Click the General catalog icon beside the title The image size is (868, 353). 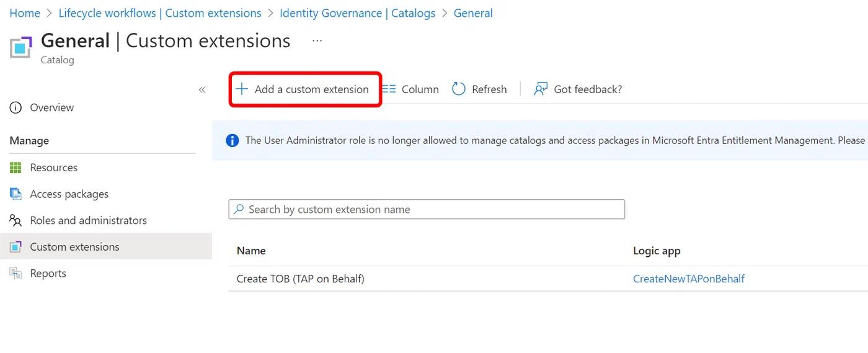point(21,47)
